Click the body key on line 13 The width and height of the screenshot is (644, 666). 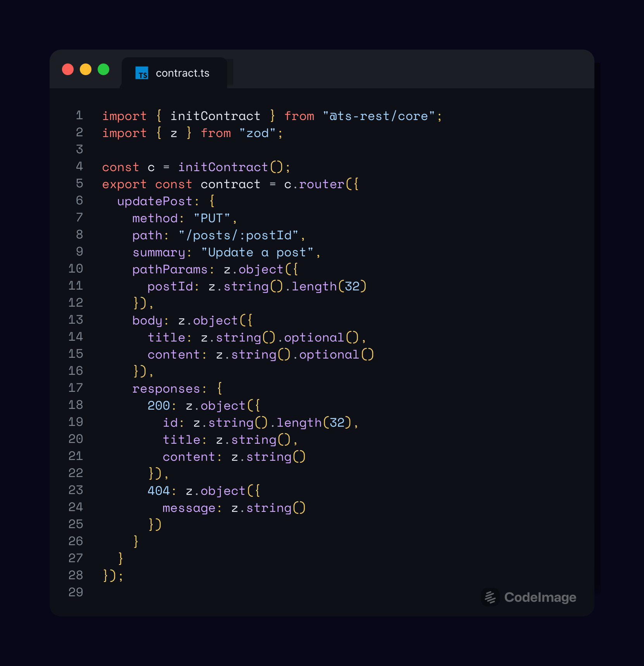(x=147, y=321)
